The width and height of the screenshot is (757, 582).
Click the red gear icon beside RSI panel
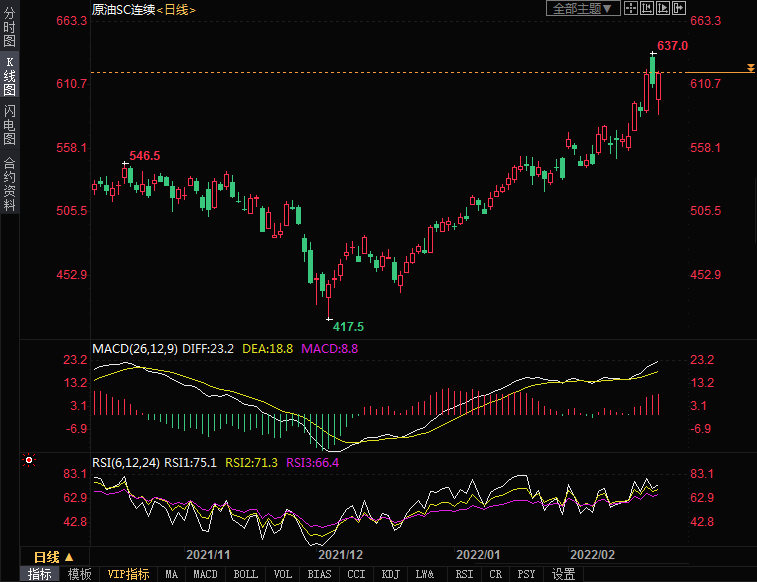pyautogui.click(x=28, y=460)
